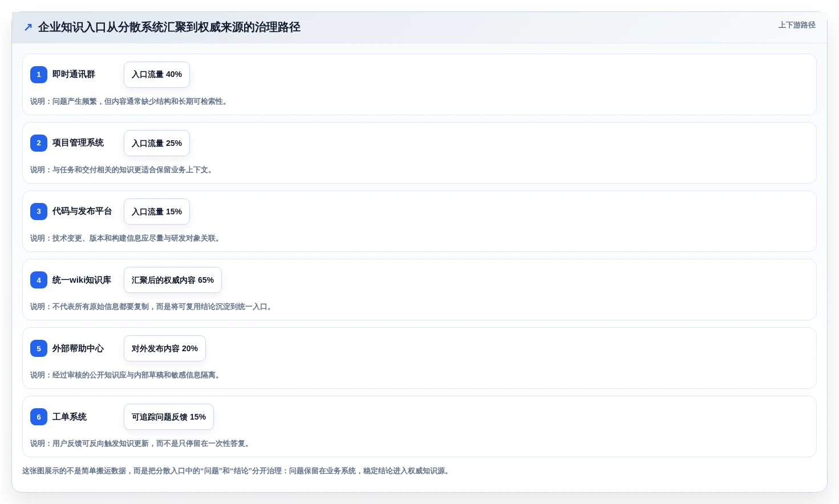Select step number 6 badge for 工单系统
Screen dimensions: 839x504
click(39, 417)
